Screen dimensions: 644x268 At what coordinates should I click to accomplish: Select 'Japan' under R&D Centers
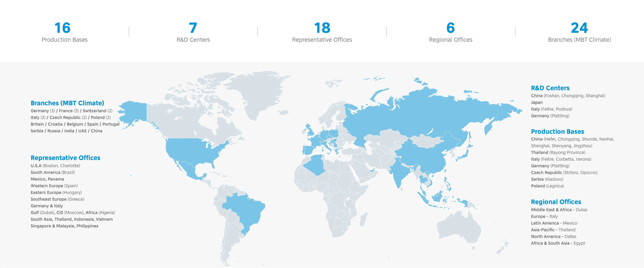pyautogui.click(x=537, y=103)
